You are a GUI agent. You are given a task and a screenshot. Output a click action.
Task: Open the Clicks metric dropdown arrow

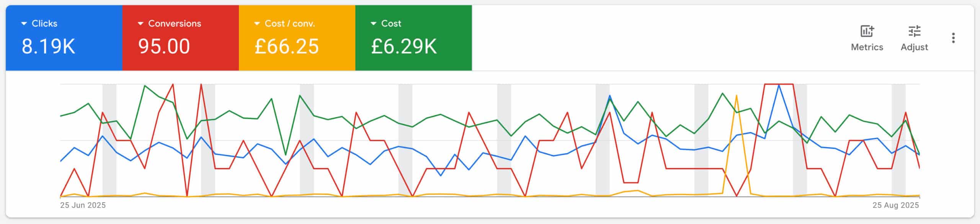tap(24, 24)
